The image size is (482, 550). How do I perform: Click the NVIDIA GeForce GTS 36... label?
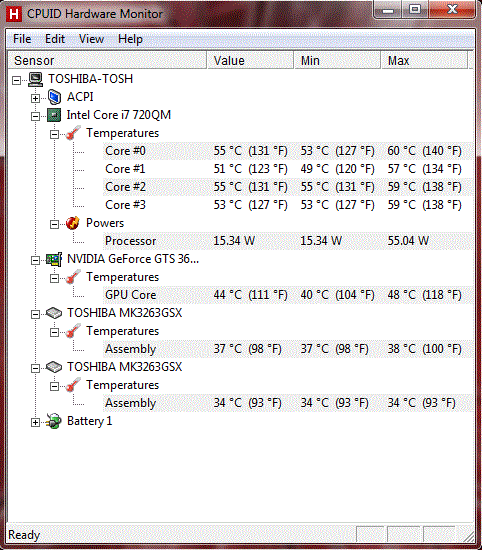click(133, 259)
